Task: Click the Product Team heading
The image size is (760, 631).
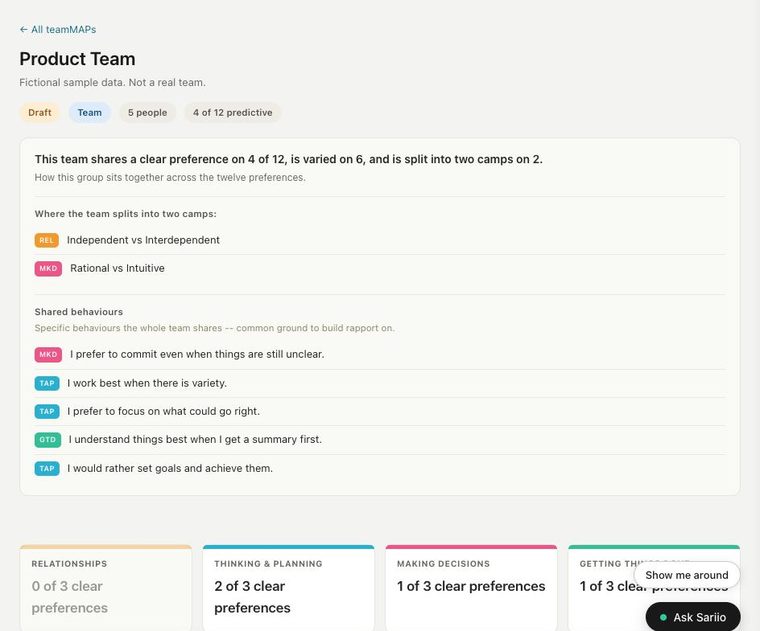Action: [x=78, y=59]
